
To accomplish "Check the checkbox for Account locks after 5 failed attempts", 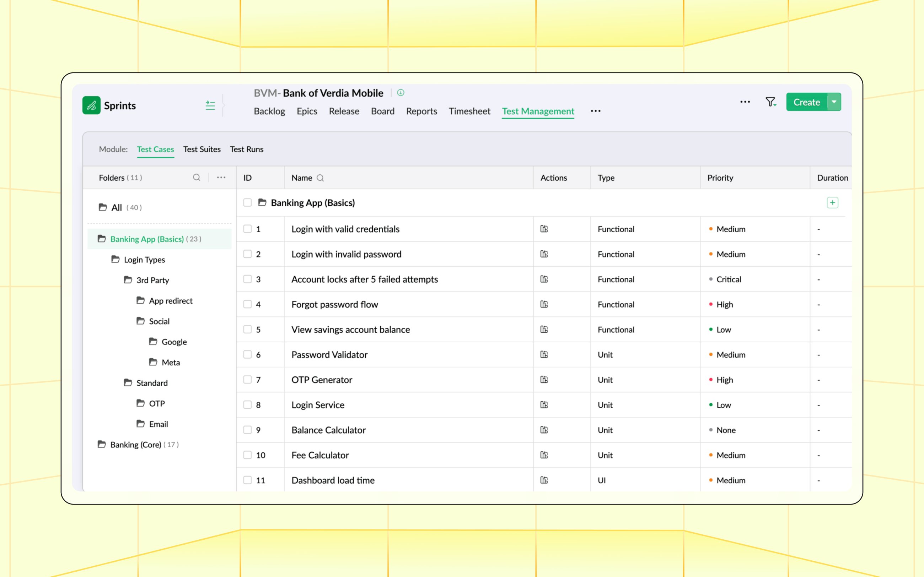I will (247, 279).
